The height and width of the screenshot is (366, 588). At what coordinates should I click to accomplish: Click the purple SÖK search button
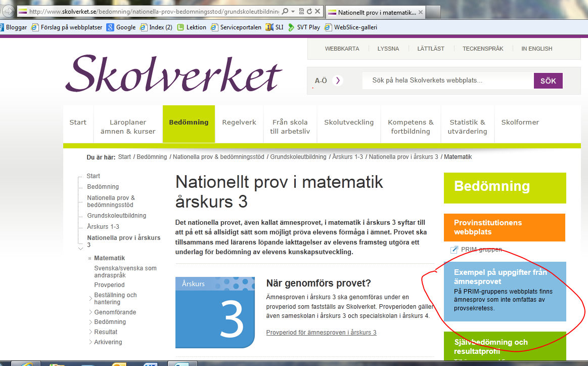[x=548, y=80]
